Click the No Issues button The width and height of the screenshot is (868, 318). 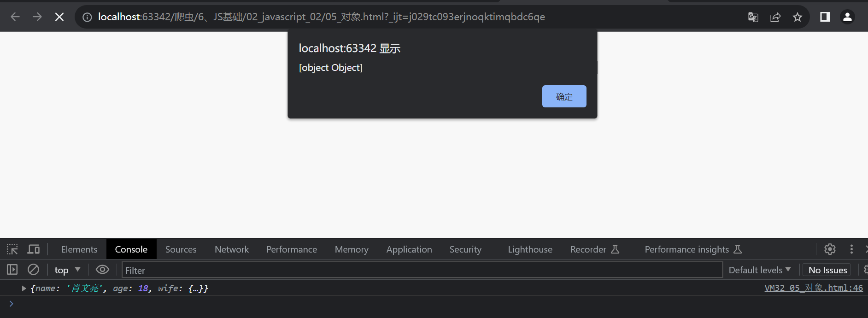click(x=827, y=270)
